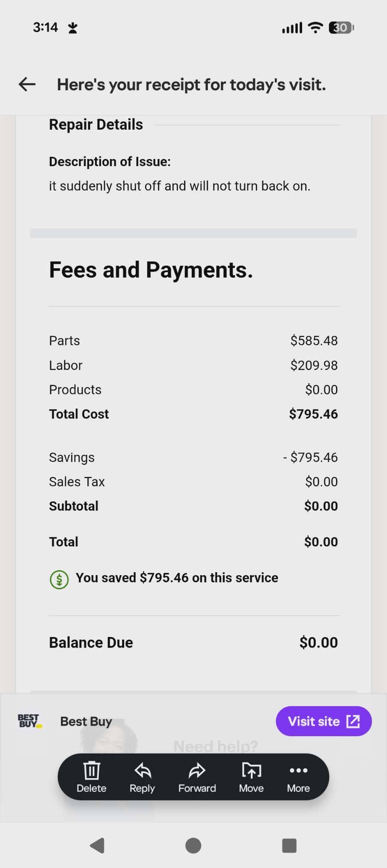This screenshot has height=868, width=387.
Task: Tap the battery indicator showing 30
Action: [339, 27]
